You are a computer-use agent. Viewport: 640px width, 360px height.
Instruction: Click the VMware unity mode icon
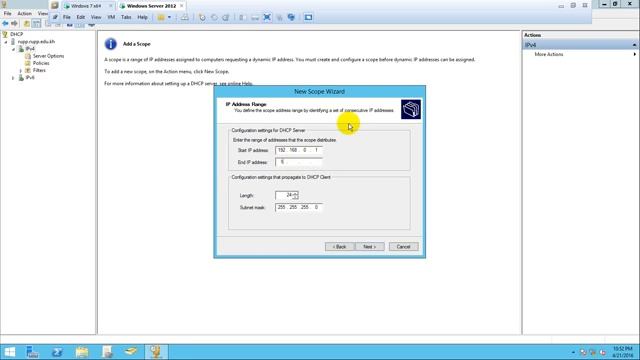click(291, 17)
